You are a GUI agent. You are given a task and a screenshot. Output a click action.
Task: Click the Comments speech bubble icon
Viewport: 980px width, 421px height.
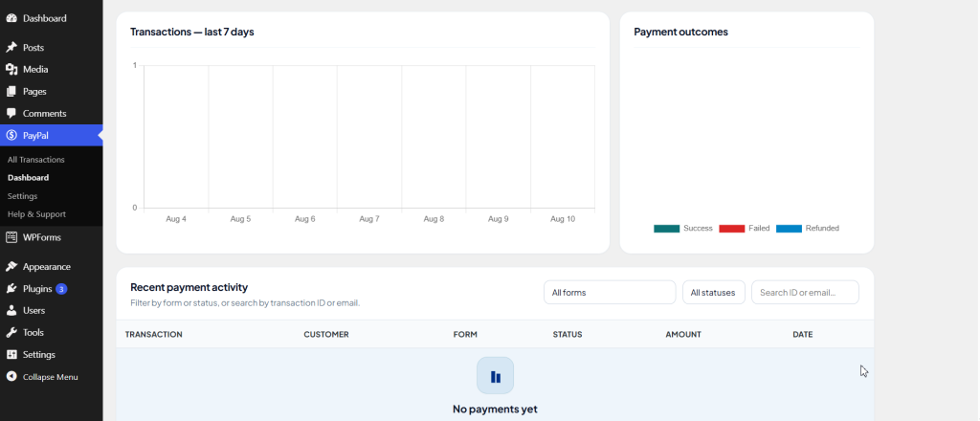coord(11,113)
